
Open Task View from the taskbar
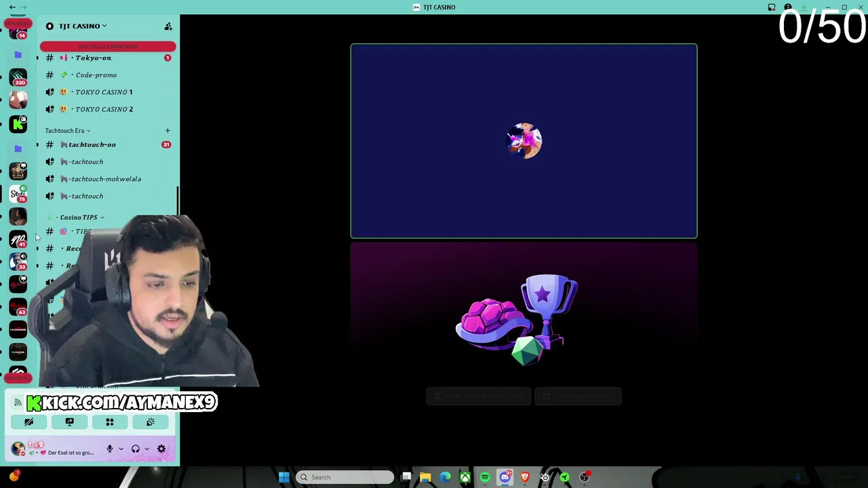pyautogui.click(x=406, y=477)
